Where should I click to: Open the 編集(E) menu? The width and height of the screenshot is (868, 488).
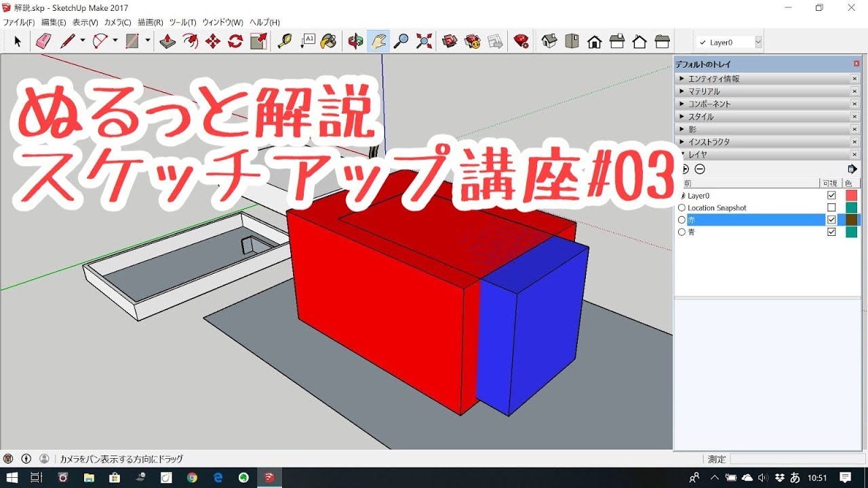pos(54,22)
